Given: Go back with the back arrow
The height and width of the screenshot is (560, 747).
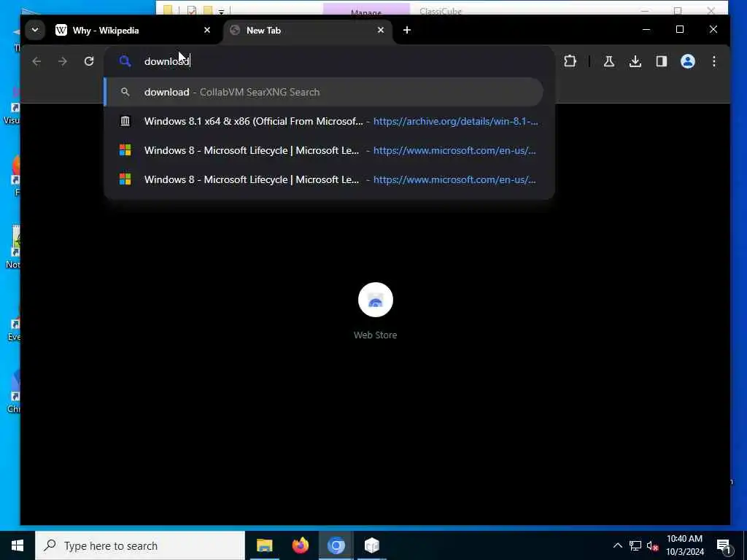Looking at the screenshot, I should point(36,61).
